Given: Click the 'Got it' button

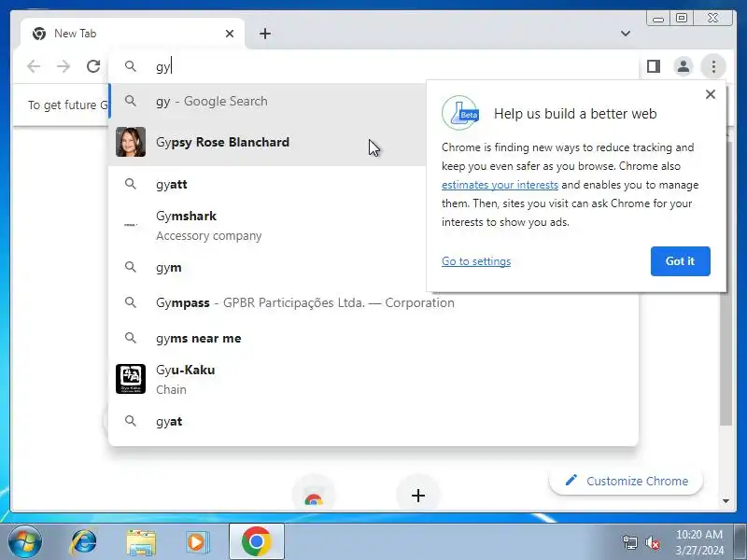Looking at the screenshot, I should [681, 261].
